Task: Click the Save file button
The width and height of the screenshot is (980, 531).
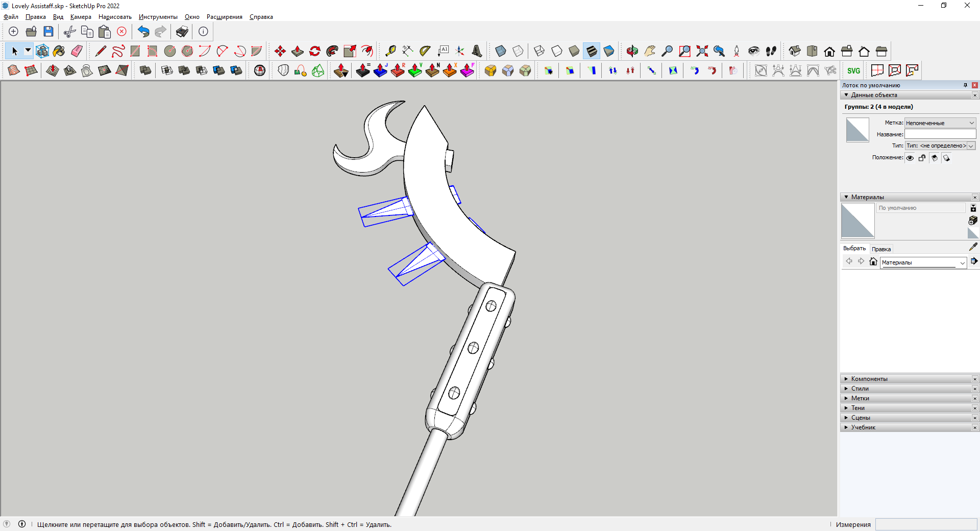Action: (x=48, y=32)
